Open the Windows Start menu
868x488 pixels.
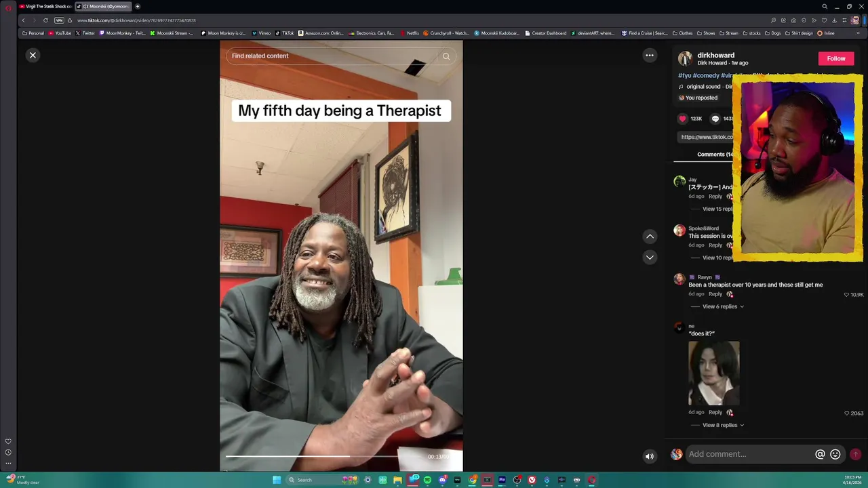pyautogui.click(x=277, y=480)
